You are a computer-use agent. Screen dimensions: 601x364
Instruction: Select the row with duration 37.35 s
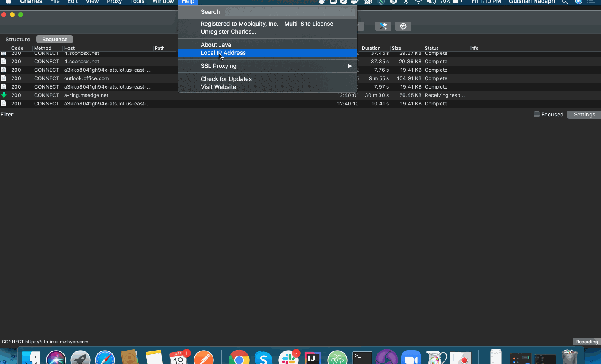click(x=300, y=62)
